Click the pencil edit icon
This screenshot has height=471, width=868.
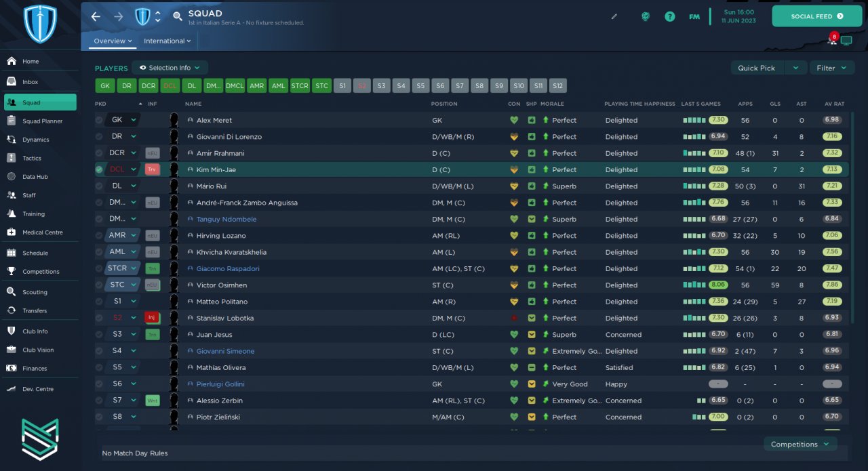614,16
